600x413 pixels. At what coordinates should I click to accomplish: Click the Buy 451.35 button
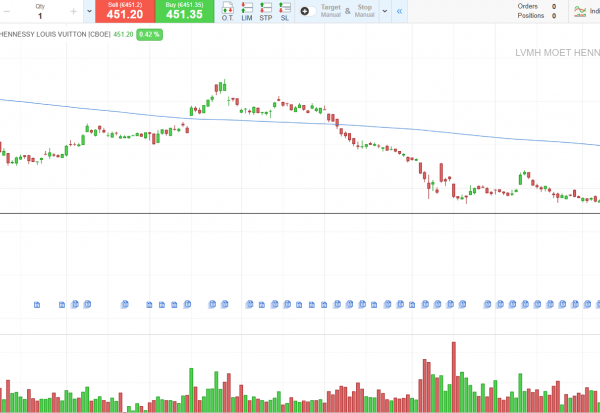coord(184,11)
